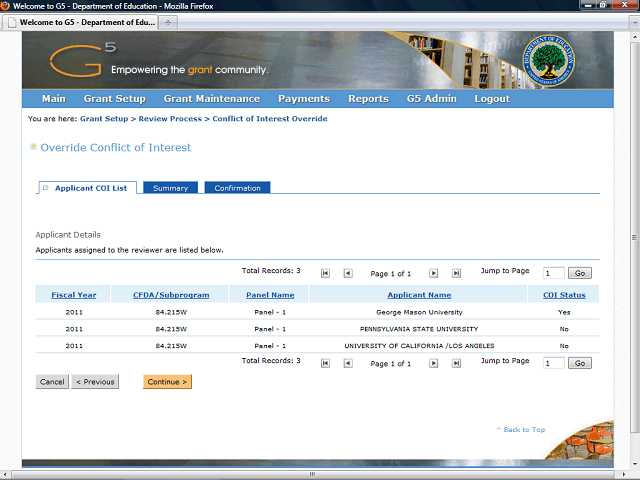The image size is (640, 480).
Task: Open the Grant Maintenance menu
Action: tap(212, 99)
